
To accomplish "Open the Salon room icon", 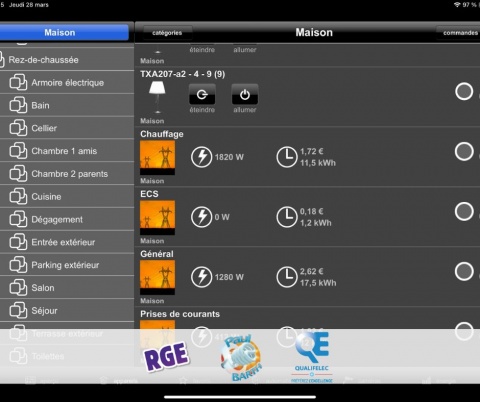I will (x=18, y=288).
